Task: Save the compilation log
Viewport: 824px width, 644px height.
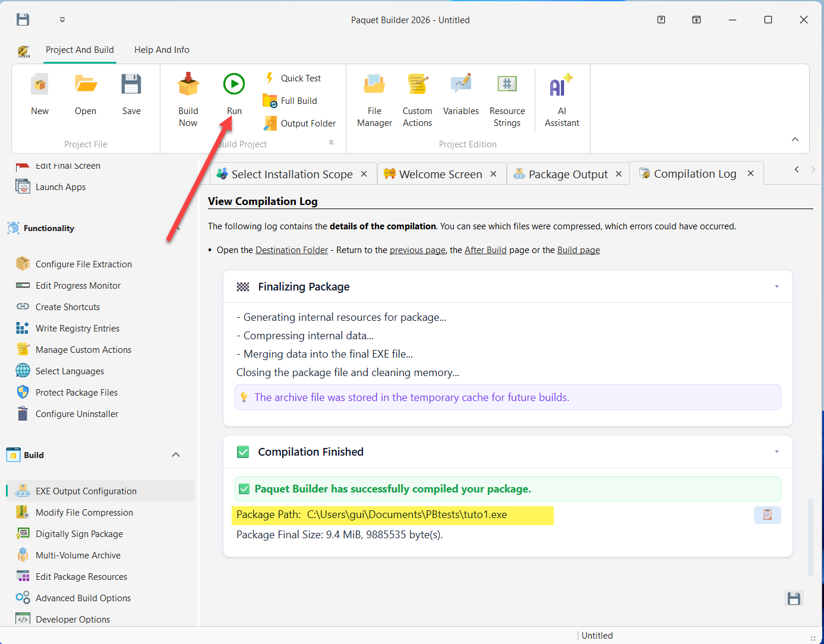Action: [794, 599]
